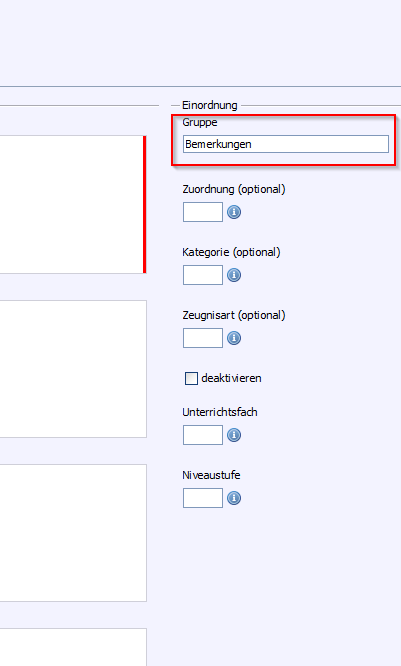Select the Gruppe field containing Bemerkungen

click(x=286, y=144)
